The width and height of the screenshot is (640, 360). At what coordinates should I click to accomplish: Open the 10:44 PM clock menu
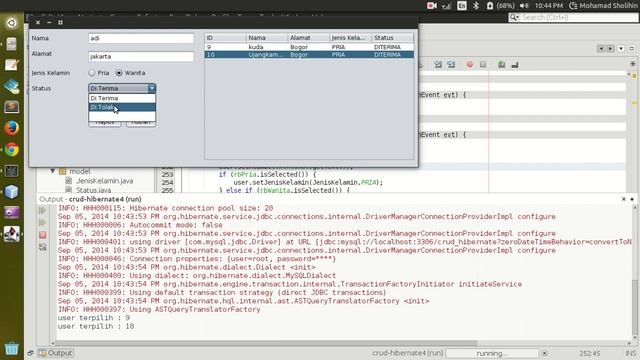(x=549, y=6)
